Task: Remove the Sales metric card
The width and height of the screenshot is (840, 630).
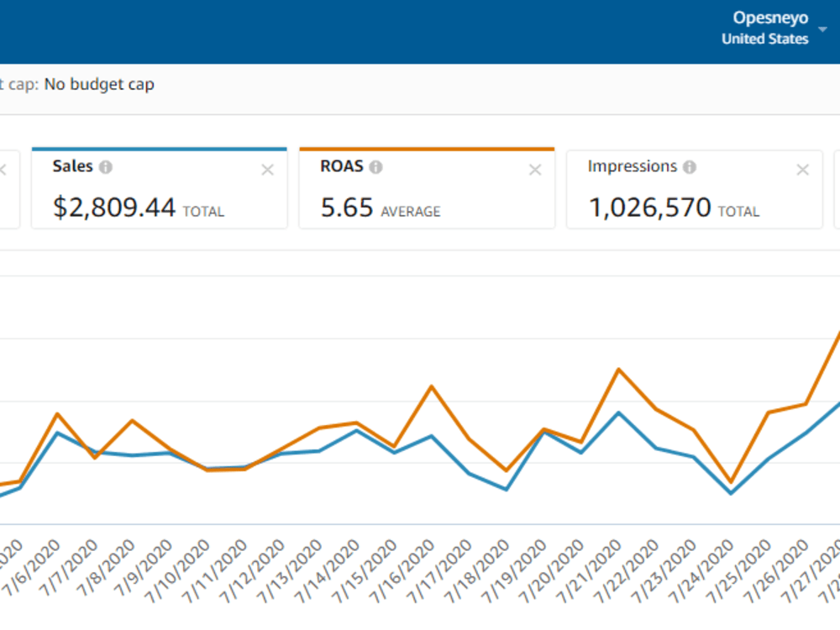Action: pos(267,170)
